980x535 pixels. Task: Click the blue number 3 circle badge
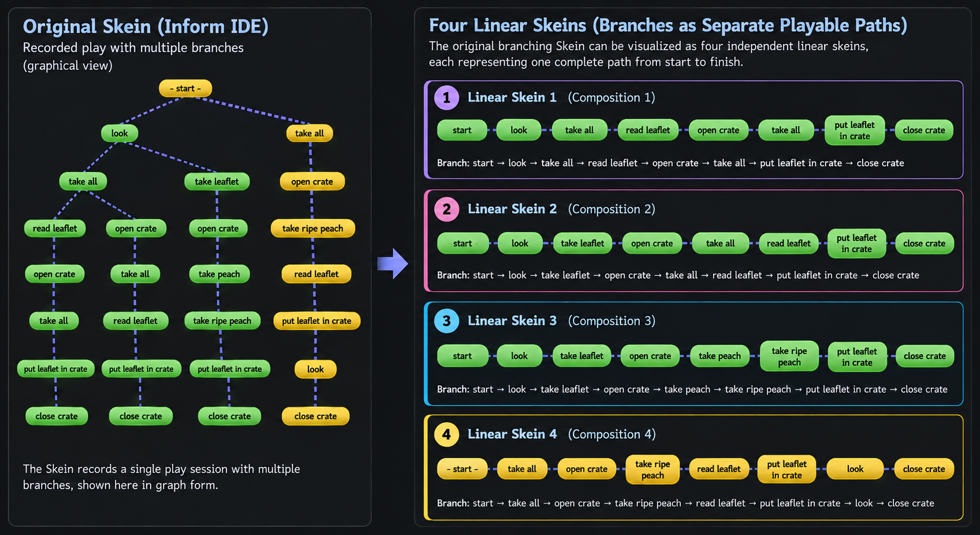point(446,321)
